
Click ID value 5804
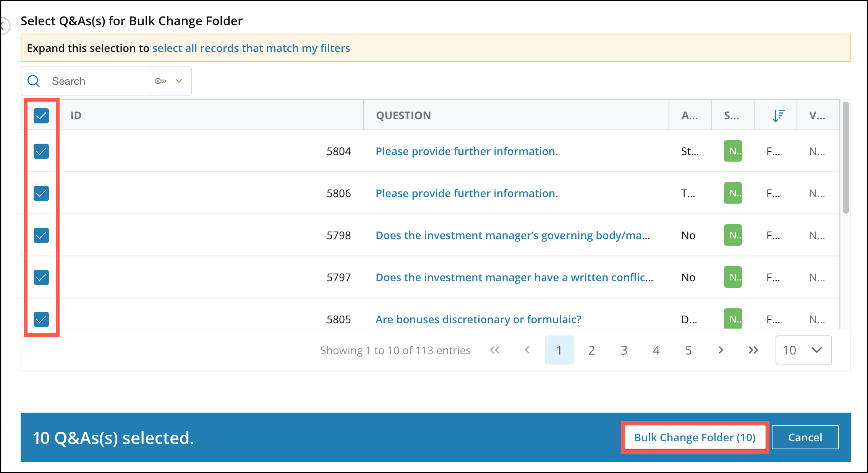(x=338, y=151)
